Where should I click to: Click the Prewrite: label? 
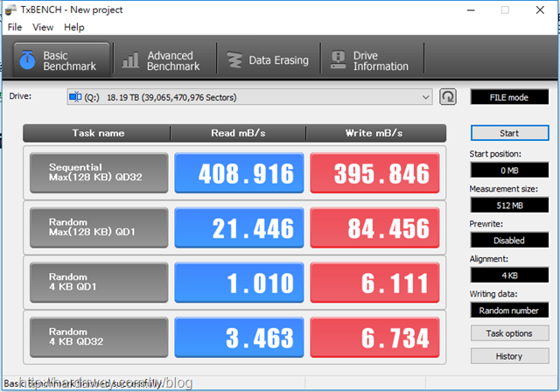486,224
